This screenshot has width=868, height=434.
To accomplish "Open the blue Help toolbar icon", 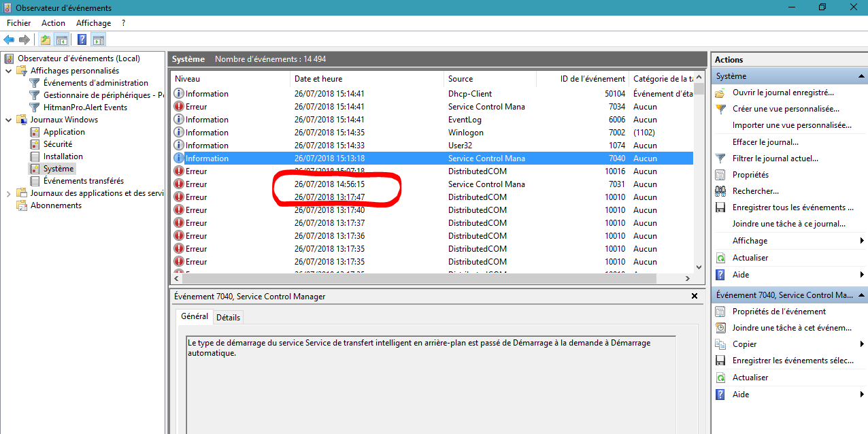I will coord(82,39).
